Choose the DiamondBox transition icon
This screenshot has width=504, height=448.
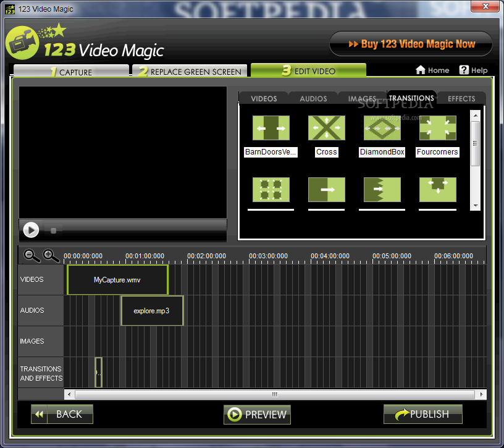(382, 128)
